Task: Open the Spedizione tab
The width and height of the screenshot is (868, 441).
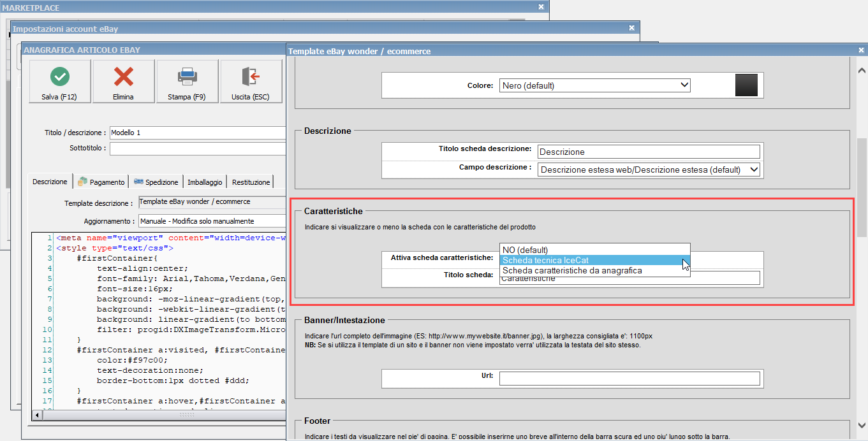Action: [x=156, y=182]
